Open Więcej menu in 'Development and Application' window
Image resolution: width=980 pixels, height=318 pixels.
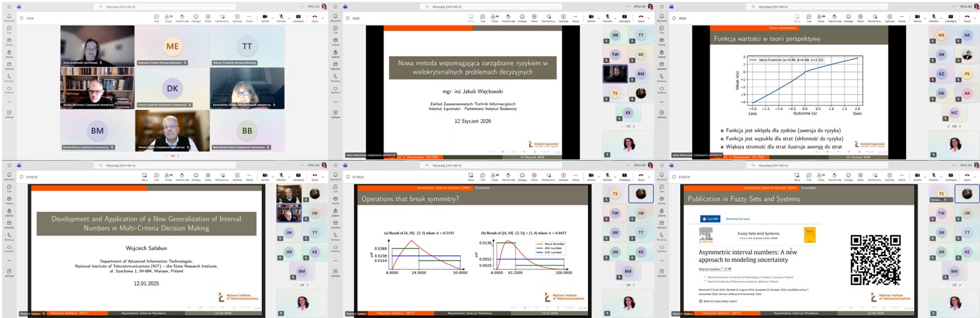(249, 176)
